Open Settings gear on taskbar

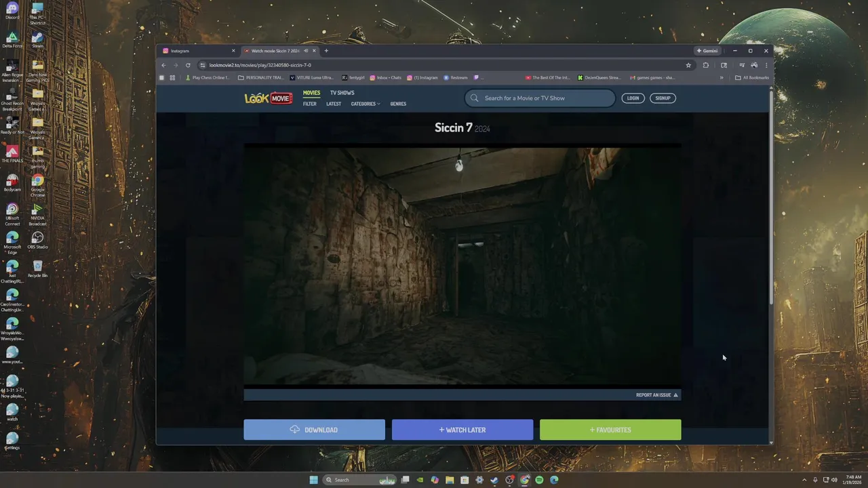[x=479, y=480]
